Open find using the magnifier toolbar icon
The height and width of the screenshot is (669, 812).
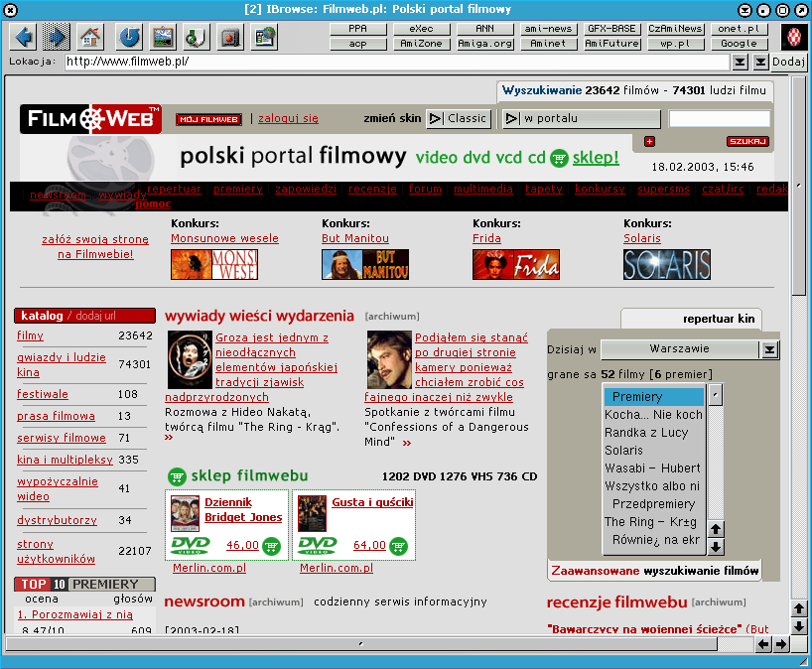click(197, 37)
